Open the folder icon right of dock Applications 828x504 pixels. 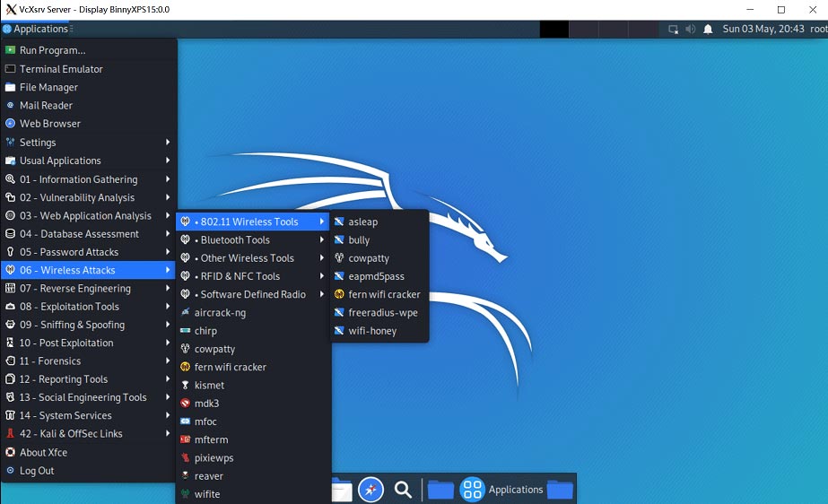(x=561, y=490)
